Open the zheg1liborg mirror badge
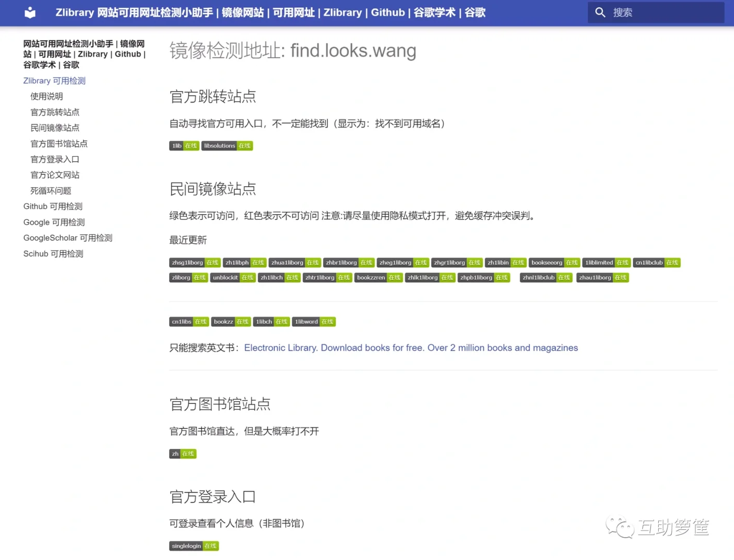Screen dimensions: 734x560 tap(403, 263)
